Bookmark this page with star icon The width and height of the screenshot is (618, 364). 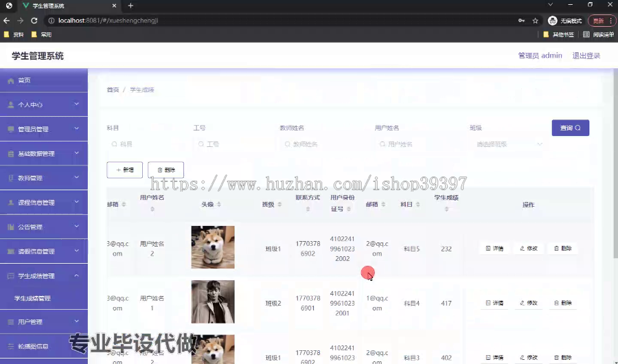pyautogui.click(x=535, y=21)
